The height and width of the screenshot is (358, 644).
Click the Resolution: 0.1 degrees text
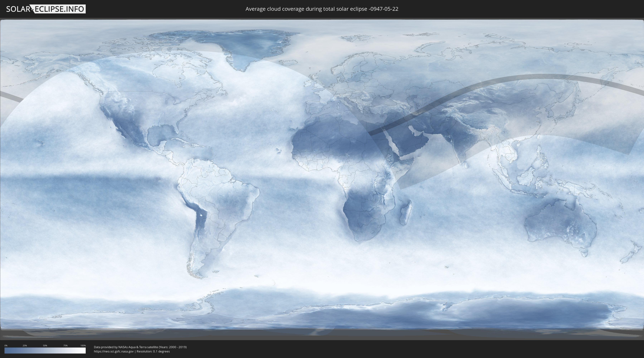click(153, 352)
